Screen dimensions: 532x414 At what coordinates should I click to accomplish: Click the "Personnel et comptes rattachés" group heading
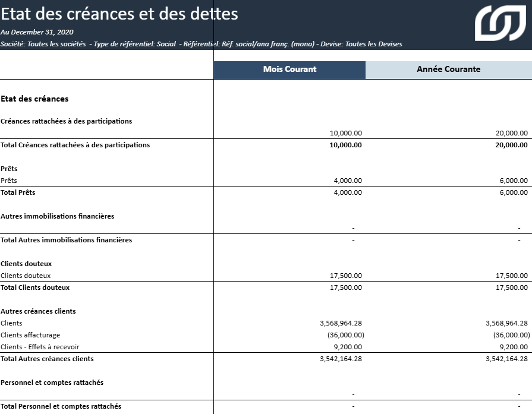coord(52,383)
